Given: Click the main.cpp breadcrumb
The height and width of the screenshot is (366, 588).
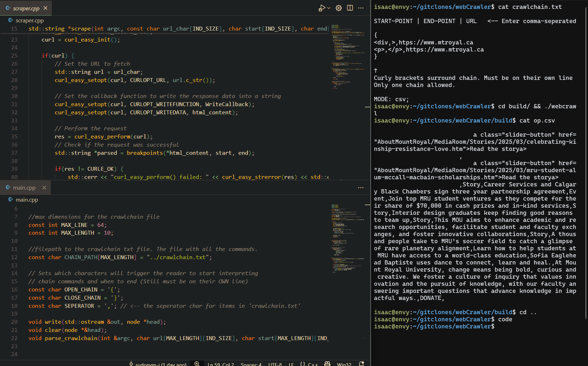Looking at the screenshot, I should point(27,200).
